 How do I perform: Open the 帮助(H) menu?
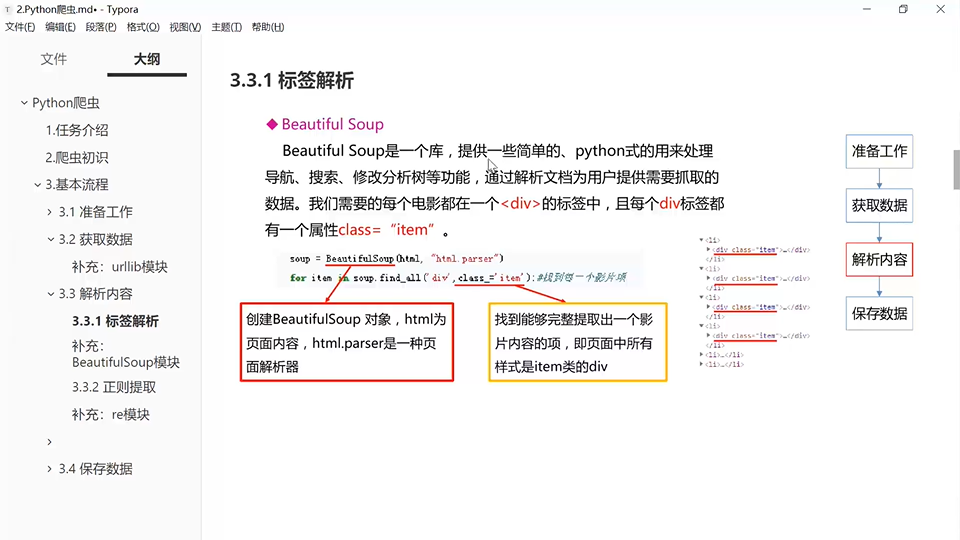click(x=268, y=27)
